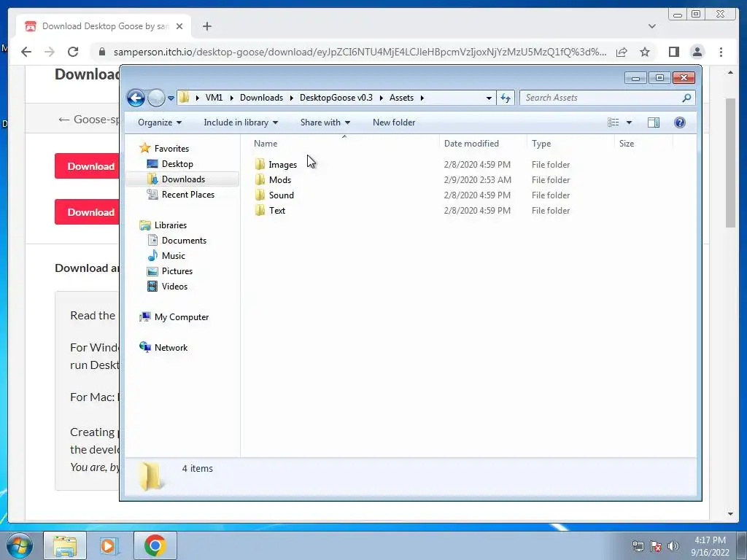The height and width of the screenshot is (560, 747).
Task: Open Windows Media Player from taskbar
Action: tap(109, 545)
